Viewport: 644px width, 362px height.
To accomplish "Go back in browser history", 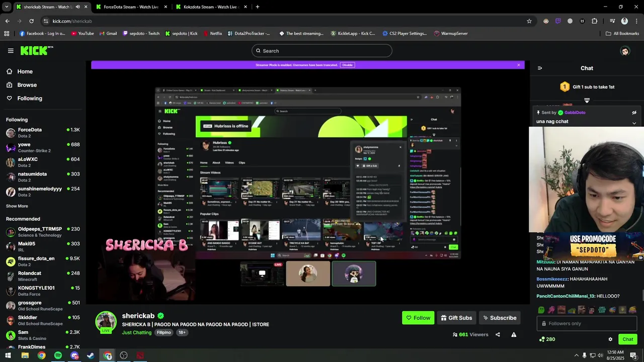I will tap(7, 21).
